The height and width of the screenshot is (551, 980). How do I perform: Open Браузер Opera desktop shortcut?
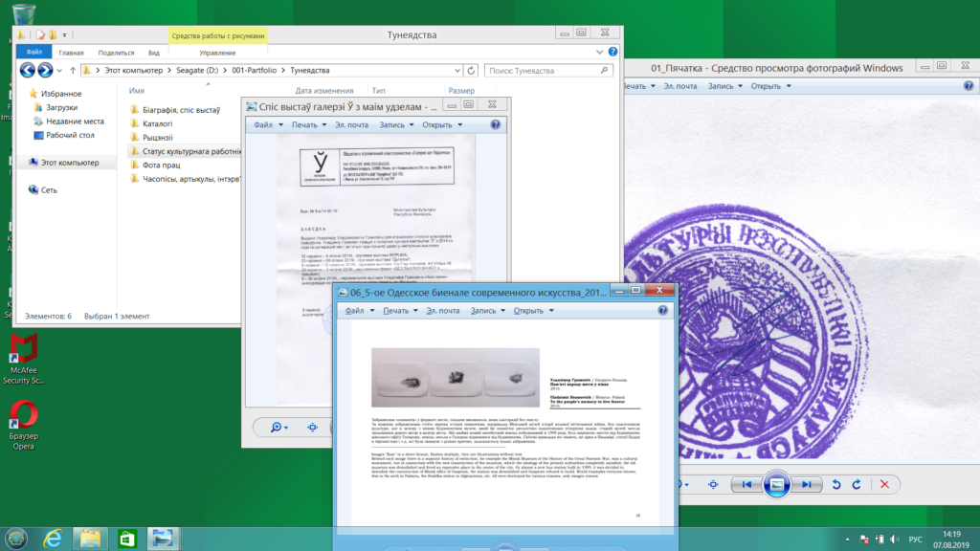(x=23, y=425)
